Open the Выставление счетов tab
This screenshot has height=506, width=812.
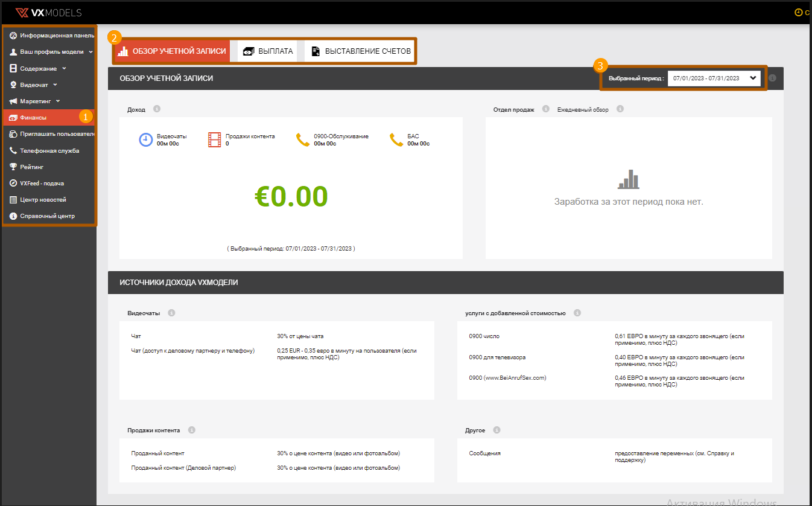click(361, 51)
